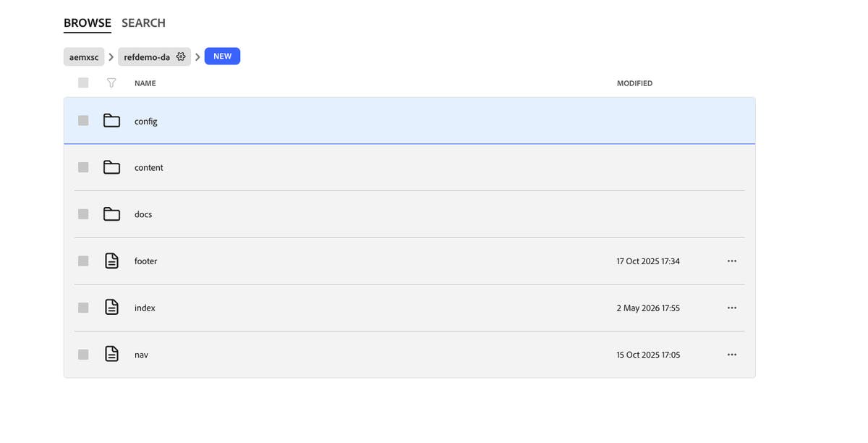The width and height of the screenshot is (868, 443).
Task: Click the filter funnel icon
Action: (x=111, y=83)
